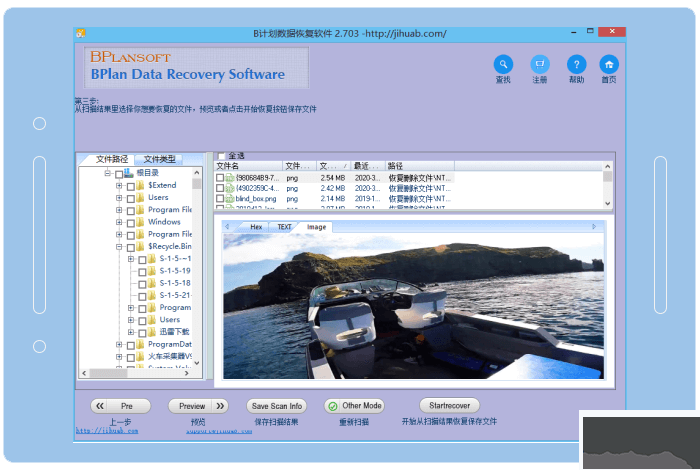Image resolution: width=700 pixels, height=470 pixels.
Task: Expand the 迅雷下载 folder node
Action: [130, 332]
